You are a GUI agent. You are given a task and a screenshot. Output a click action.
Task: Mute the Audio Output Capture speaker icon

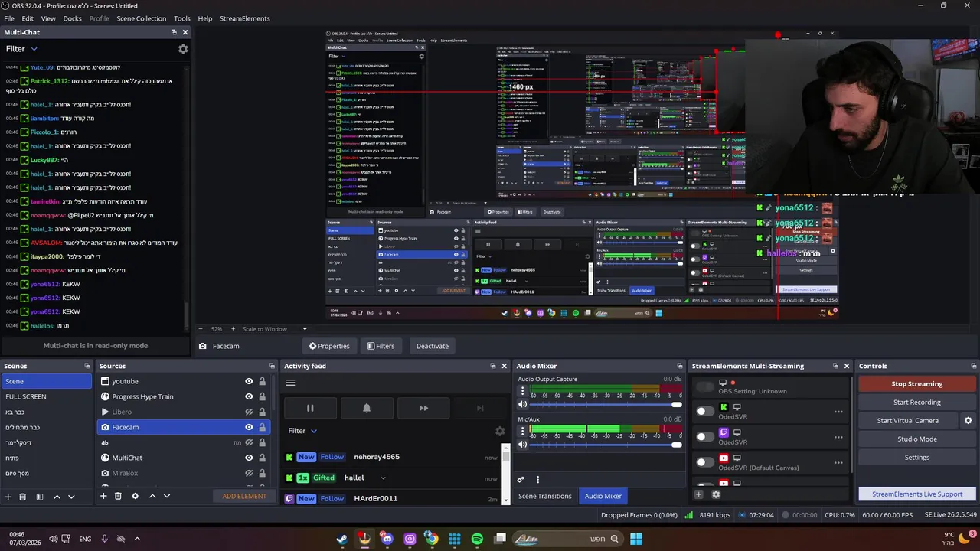pyautogui.click(x=522, y=404)
